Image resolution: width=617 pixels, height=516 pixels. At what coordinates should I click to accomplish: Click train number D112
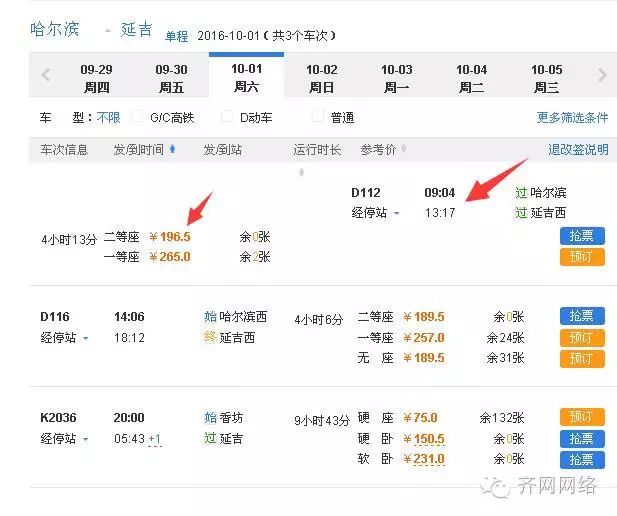[x=366, y=192]
